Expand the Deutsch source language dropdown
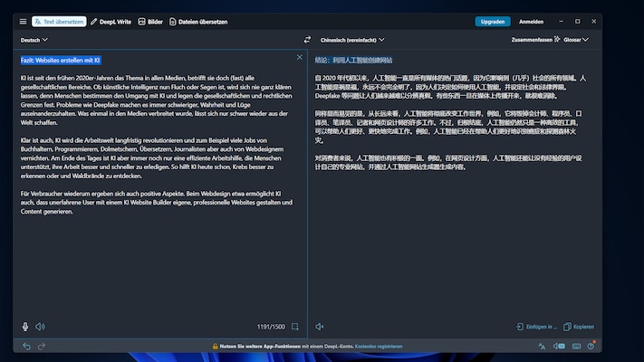644x362 pixels. click(34, 40)
